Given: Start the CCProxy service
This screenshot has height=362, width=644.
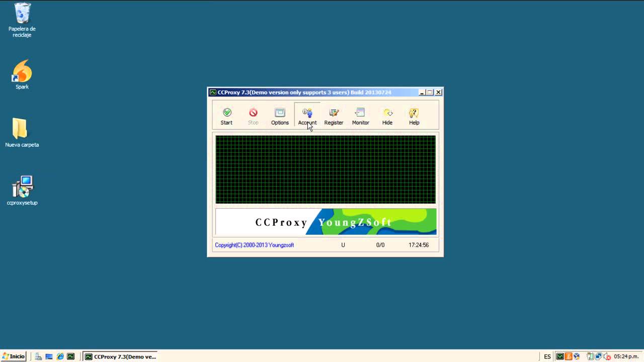Looking at the screenshot, I should coord(226,117).
